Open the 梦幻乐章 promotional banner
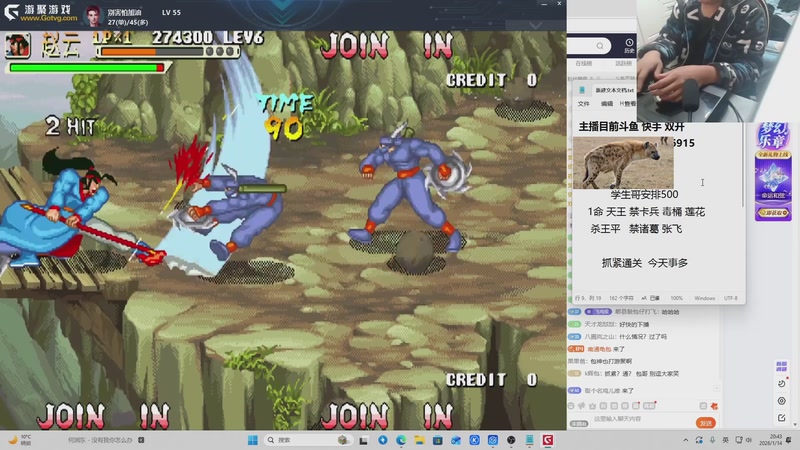Image resolution: width=800 pixels, height=450 pixels. [773, 171]
